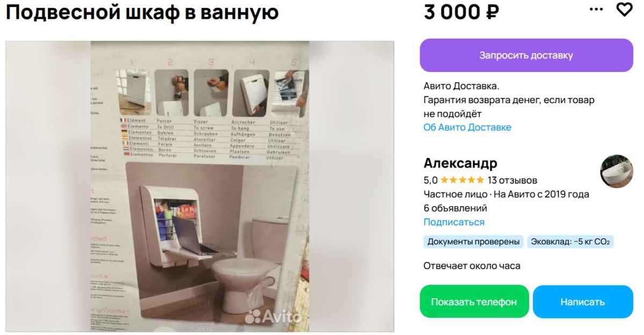Click Эковклад −5 кг CO₂ badge
The height and width of the screenshot is (335, 644).
tap(570, 242)
